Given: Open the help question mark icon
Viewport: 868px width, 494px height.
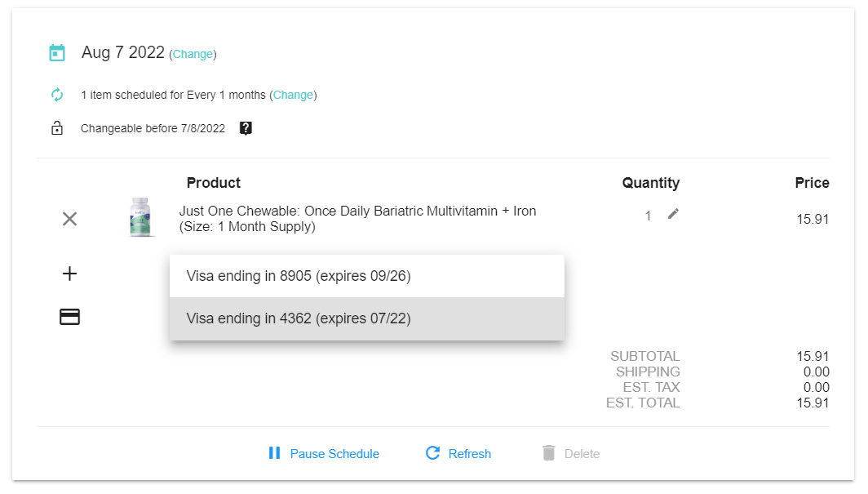Looking at the screenshot, I should click(x=246, y=128).
